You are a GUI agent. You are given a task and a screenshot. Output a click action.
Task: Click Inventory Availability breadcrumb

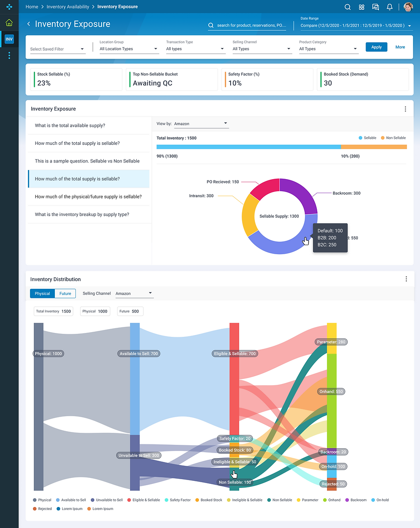tap(68, 7)
